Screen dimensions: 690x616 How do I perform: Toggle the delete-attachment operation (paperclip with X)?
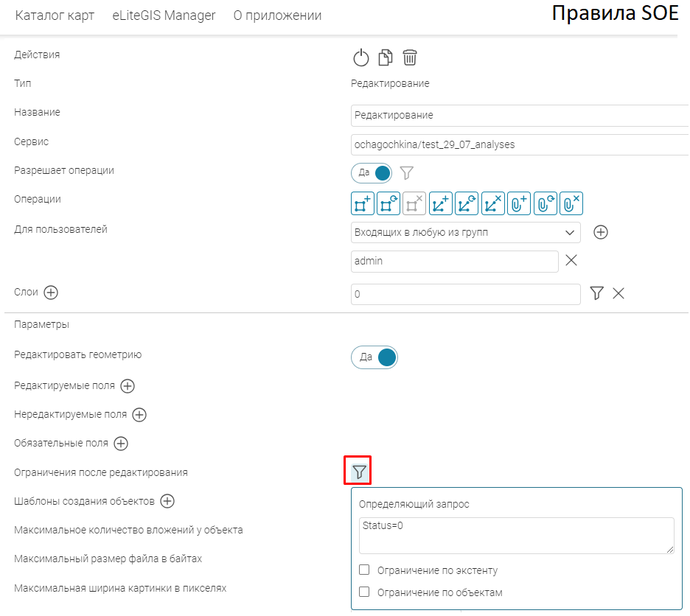point(572,203)
